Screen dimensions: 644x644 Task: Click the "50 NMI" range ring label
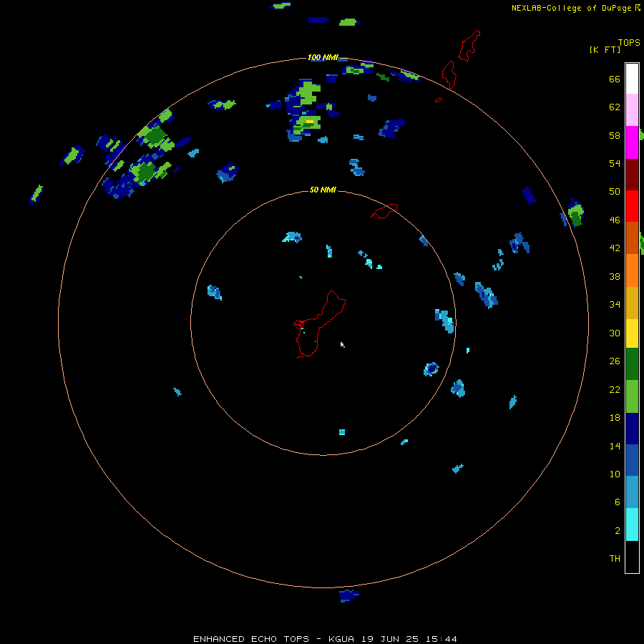coord(323,190)
